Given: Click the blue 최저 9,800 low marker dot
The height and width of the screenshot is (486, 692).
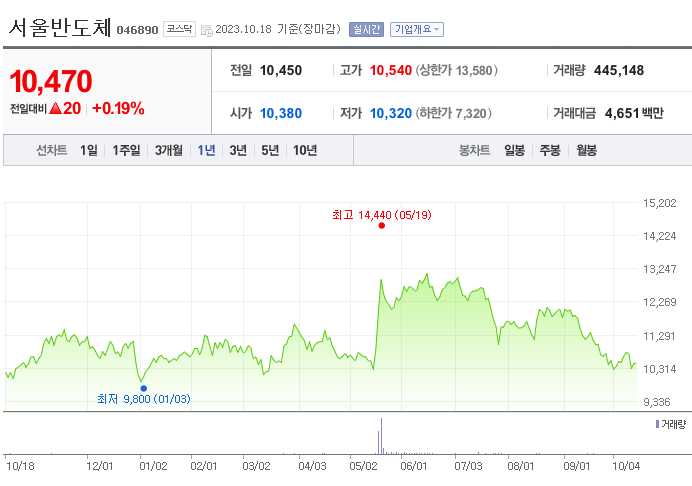Looking at the screenshot, I should tap(144, 388).
